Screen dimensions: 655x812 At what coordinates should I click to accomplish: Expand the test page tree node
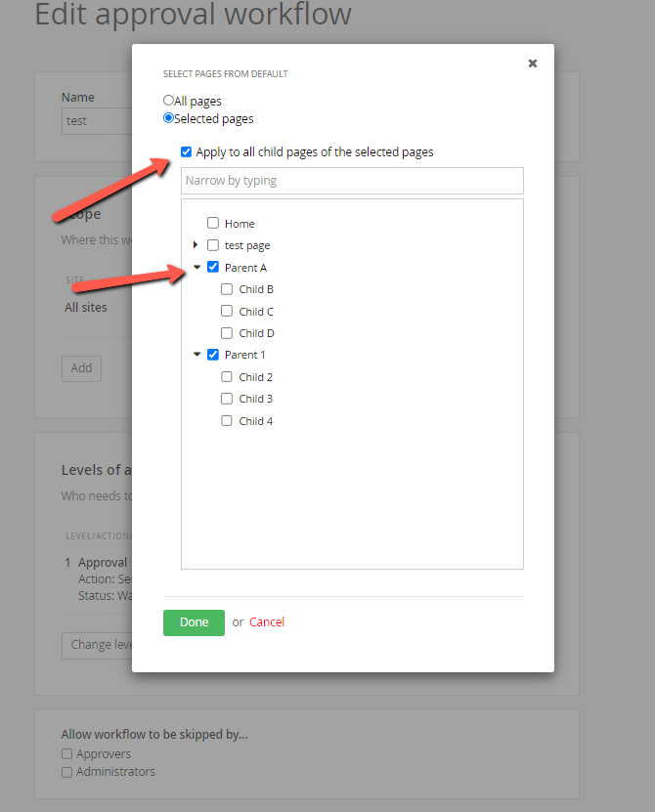click(x=196, y=244)
